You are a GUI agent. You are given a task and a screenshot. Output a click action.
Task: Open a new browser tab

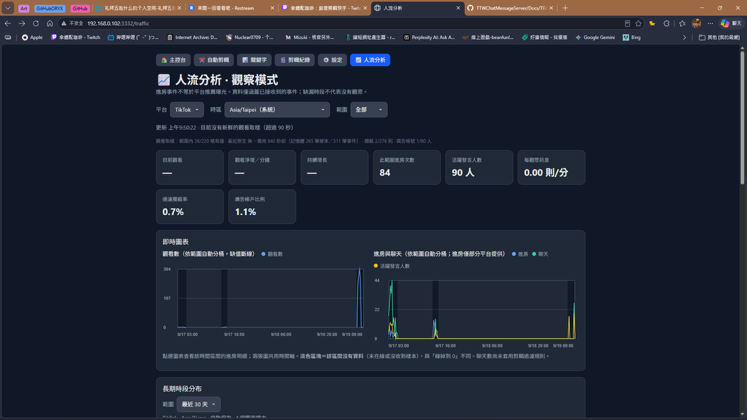(565, 8)
